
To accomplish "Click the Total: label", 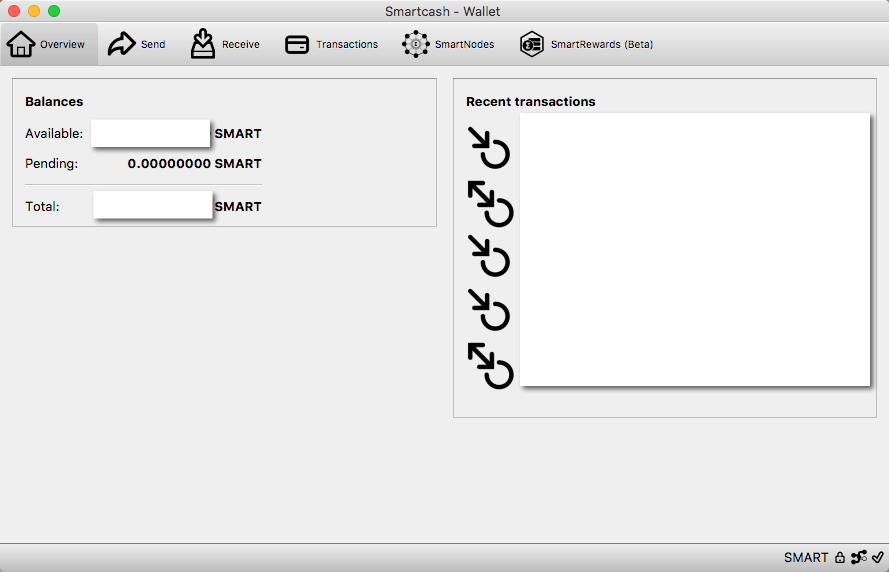I will click(x=43, y=207).
